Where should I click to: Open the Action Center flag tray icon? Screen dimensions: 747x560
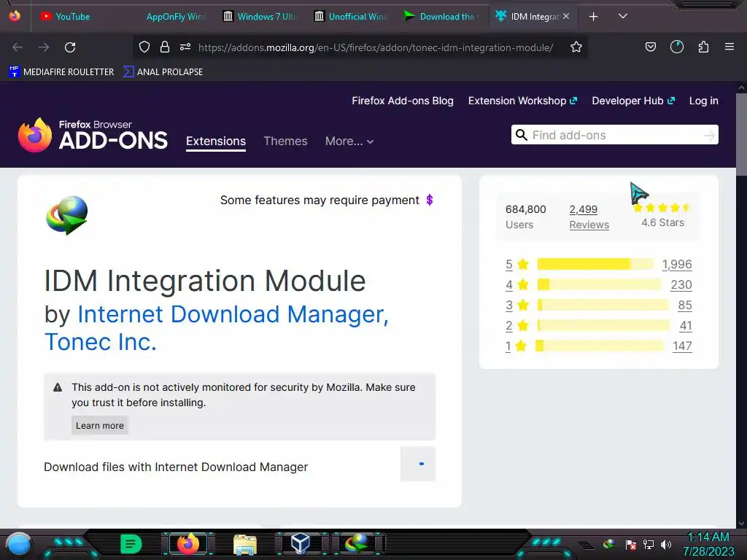tap(631, 544)
